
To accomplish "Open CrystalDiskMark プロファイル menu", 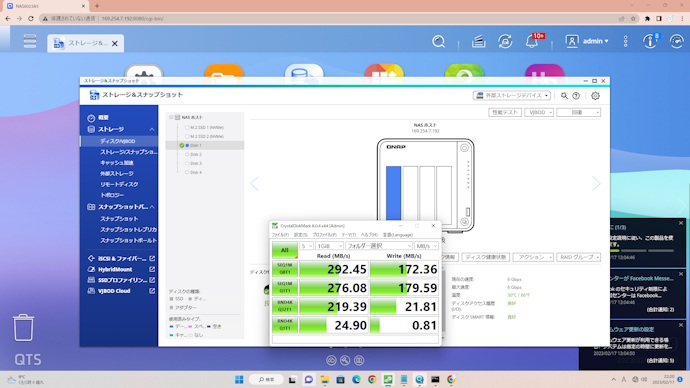I will (324, 235).
